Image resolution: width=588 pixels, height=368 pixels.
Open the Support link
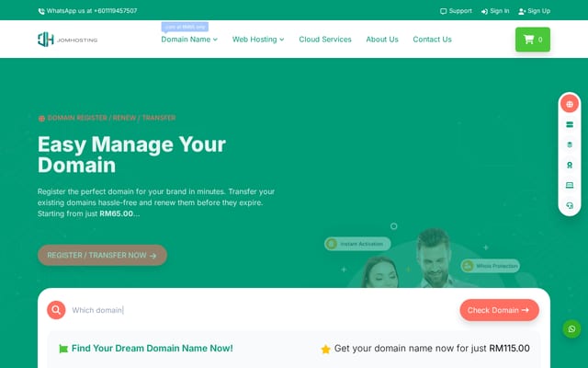click(x=456, y=11)
